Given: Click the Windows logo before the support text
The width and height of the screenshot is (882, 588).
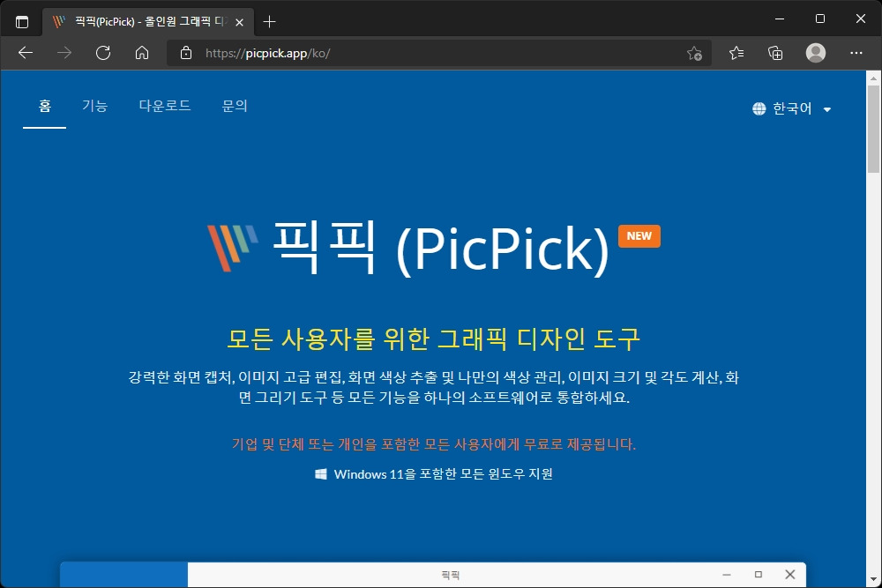Looking at the screenshot, I should point(320,474).
